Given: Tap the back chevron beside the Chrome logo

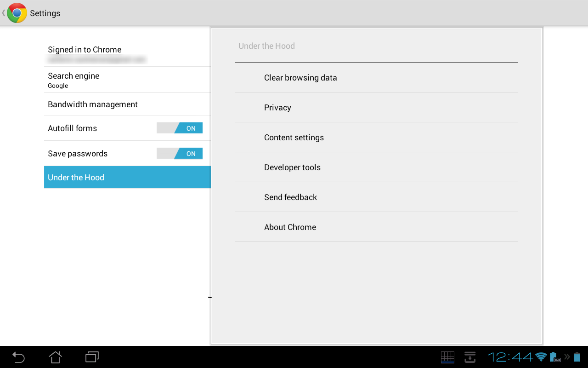Looking at the screenshot, I should coord(3,13).
